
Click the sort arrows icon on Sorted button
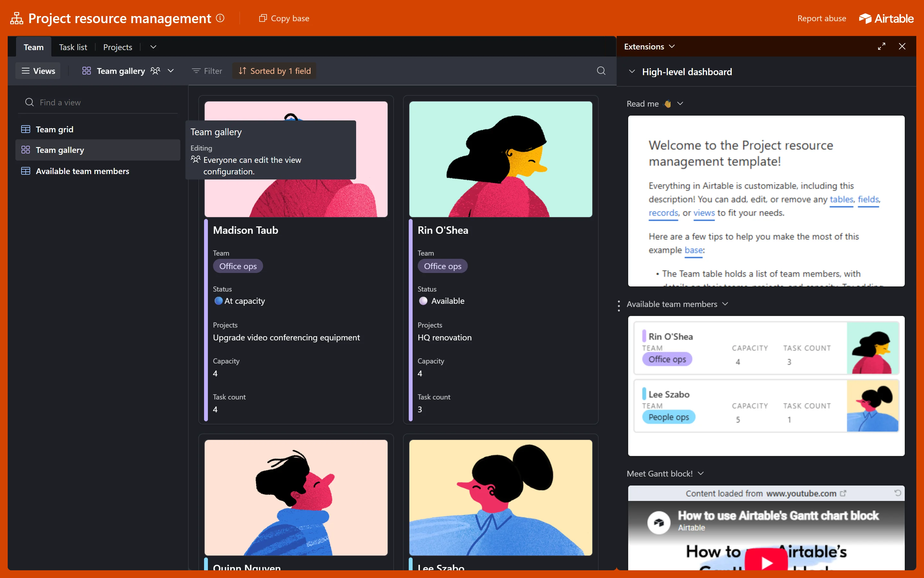pyautogui.click(x=242, y=71)
